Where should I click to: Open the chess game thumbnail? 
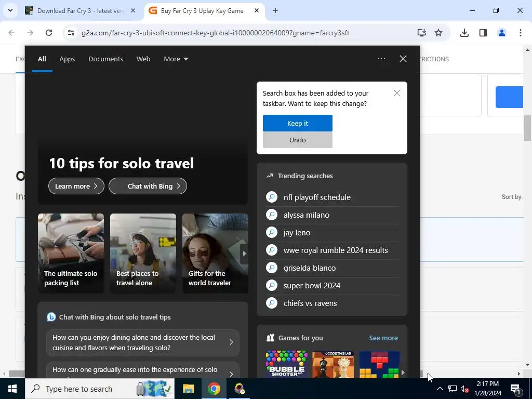(333, 364)
